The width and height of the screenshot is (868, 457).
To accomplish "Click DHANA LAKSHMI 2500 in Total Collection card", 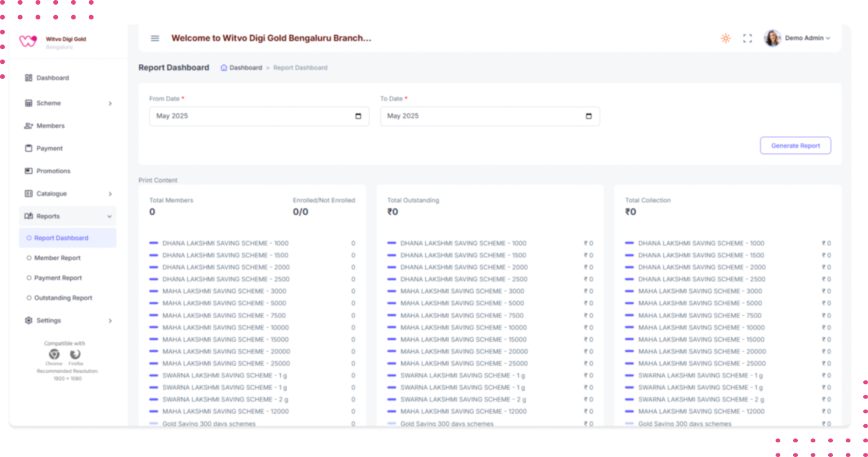I will coord(702,279).
